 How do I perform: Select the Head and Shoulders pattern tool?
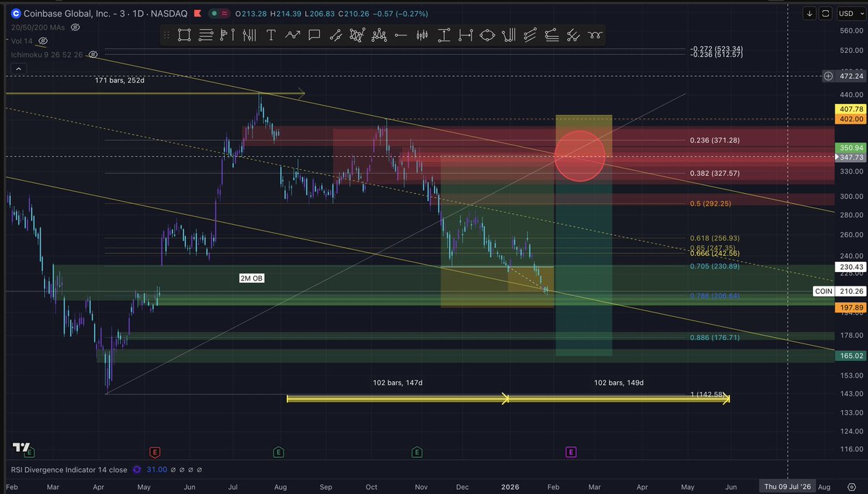(x=379, y=35)
